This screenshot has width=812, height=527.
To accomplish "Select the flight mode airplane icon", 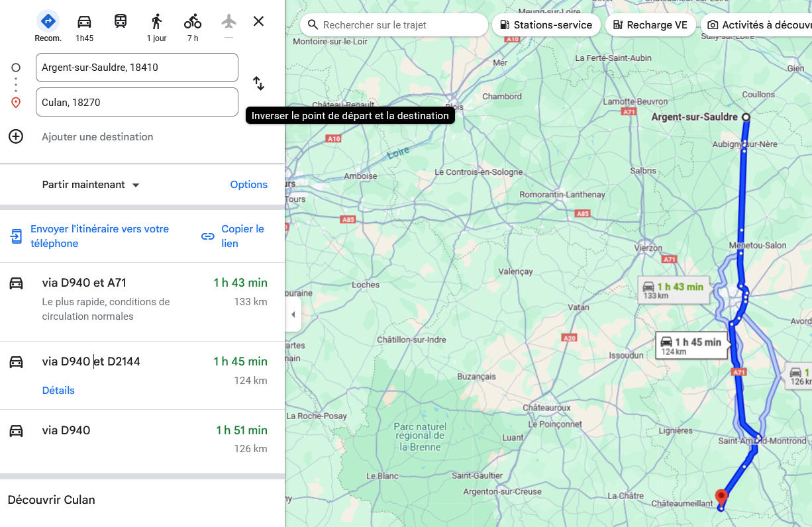I will (x=229, y=21).
